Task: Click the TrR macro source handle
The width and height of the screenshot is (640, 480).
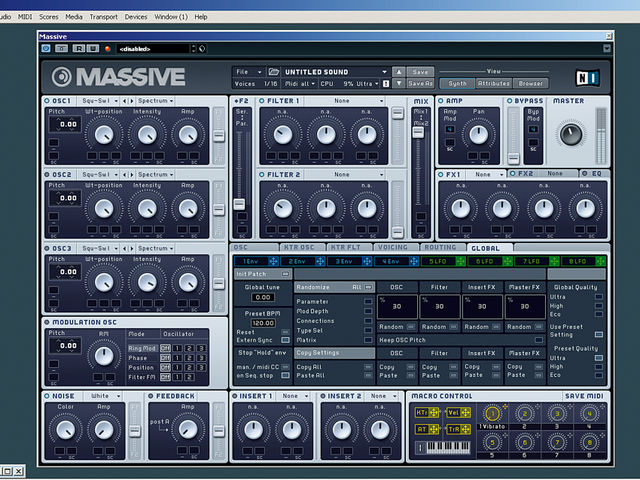Action: tap(465, 429)
